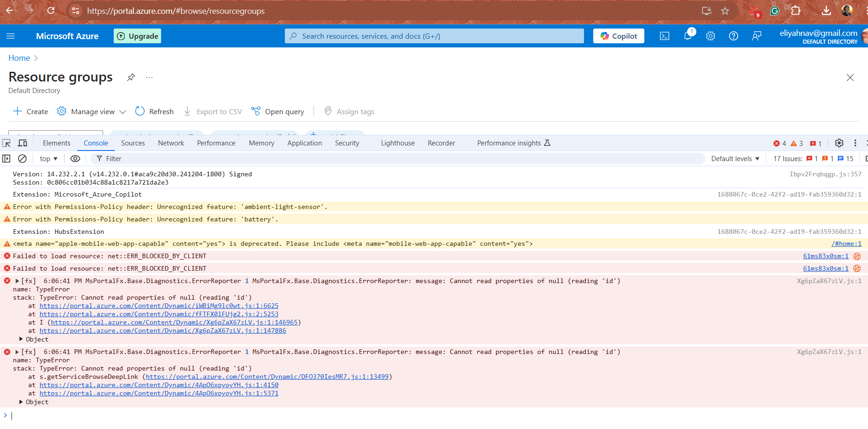Switch to the Sources tab

(x=133, y=143)
